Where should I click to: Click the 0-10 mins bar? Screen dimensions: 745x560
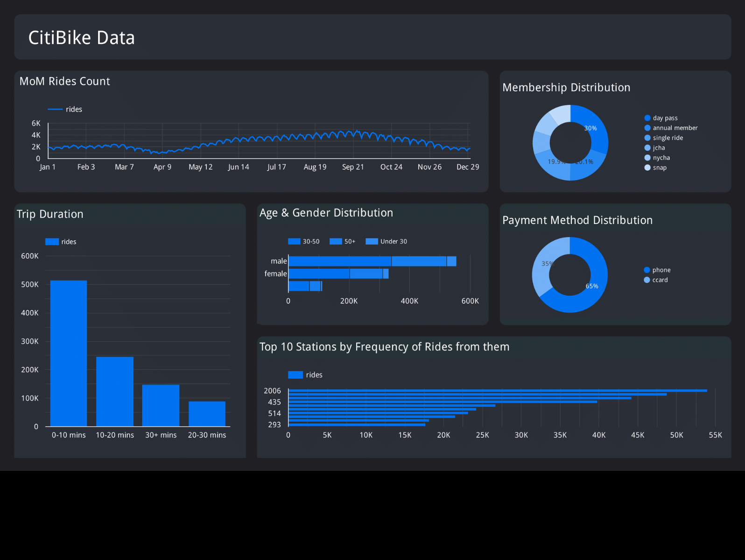pyautogui.click(x=69, y=353)
